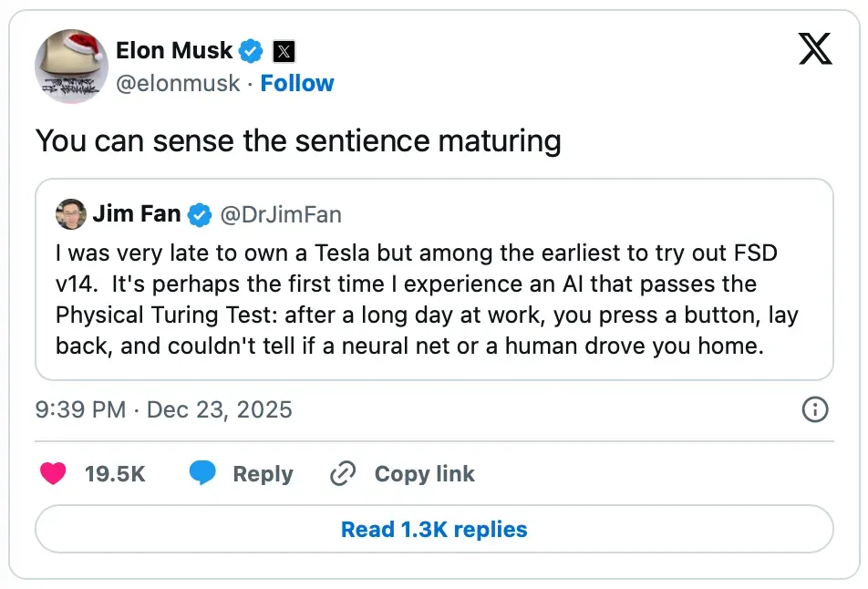Click the small X affiliation badge
Viewport: 868px width, 589px height.
point(284,51)
